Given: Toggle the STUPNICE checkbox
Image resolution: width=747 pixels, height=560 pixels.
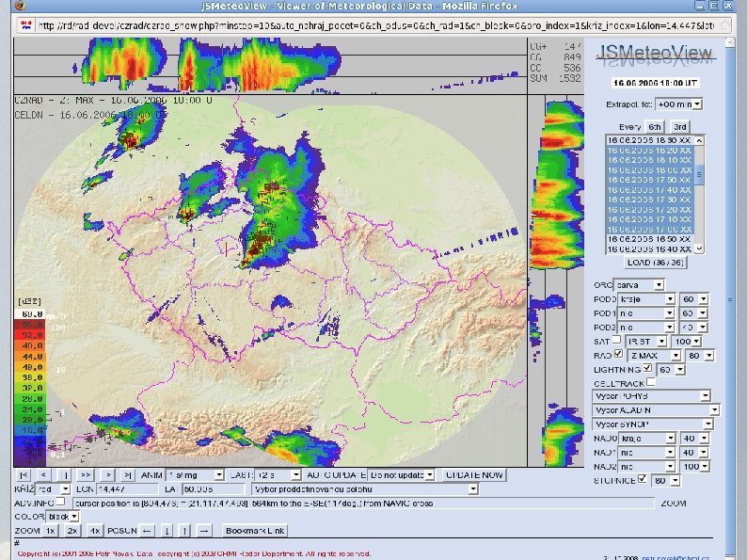Looking at the screenshot, I should point(643,478).
